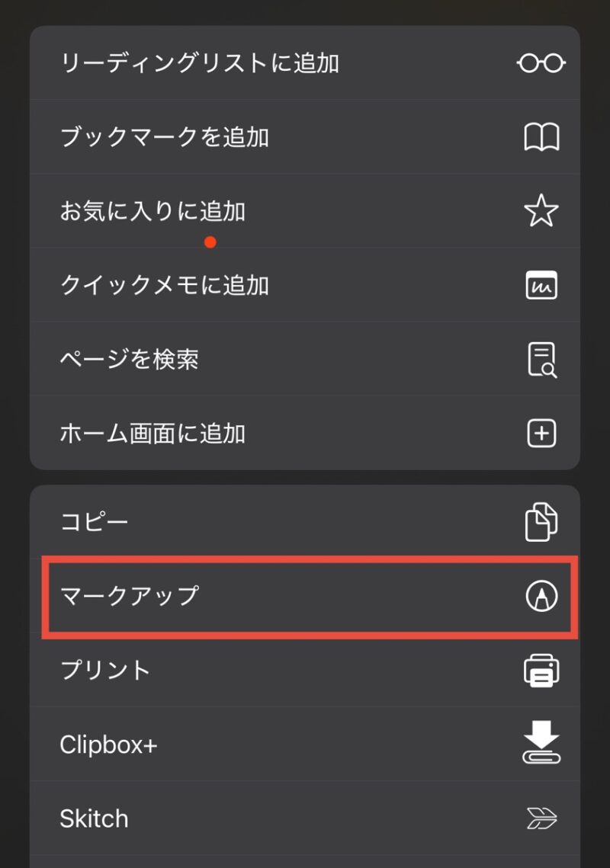Click the glasses icon for Reading List
The height and width of the screenshot is (868, 610).
[541, 62]
